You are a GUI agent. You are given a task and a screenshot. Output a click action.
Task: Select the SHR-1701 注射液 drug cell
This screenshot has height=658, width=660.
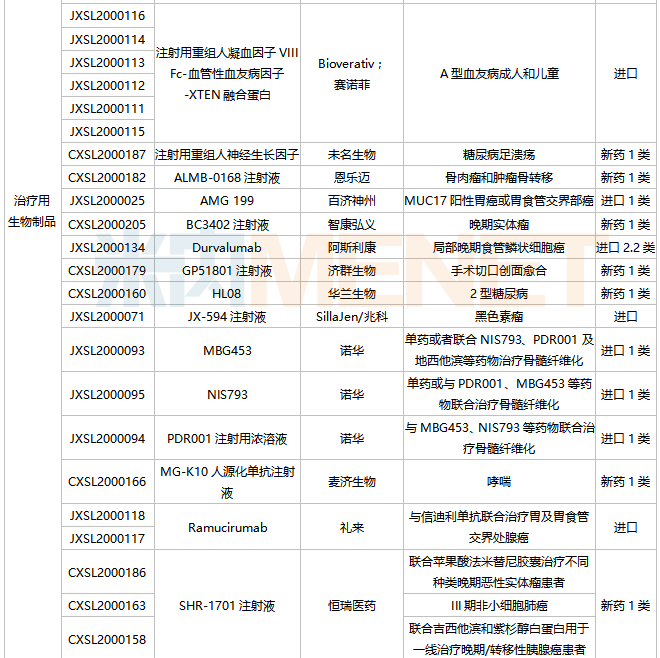(228, 606)
